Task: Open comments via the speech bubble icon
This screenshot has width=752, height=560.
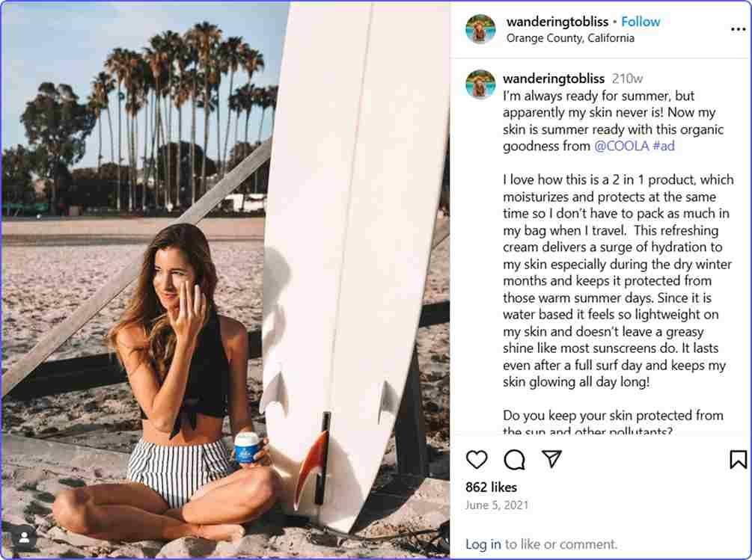Action: pos(514,459)
